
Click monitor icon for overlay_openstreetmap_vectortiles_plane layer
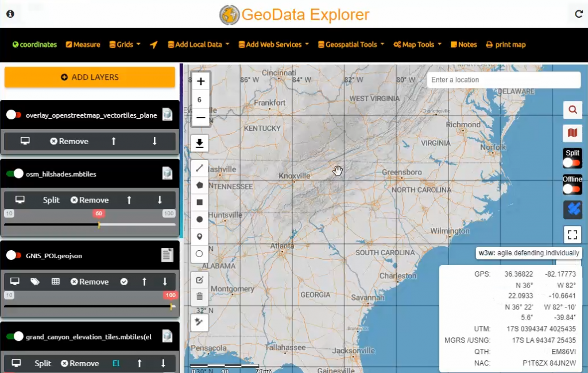point(25,141)
